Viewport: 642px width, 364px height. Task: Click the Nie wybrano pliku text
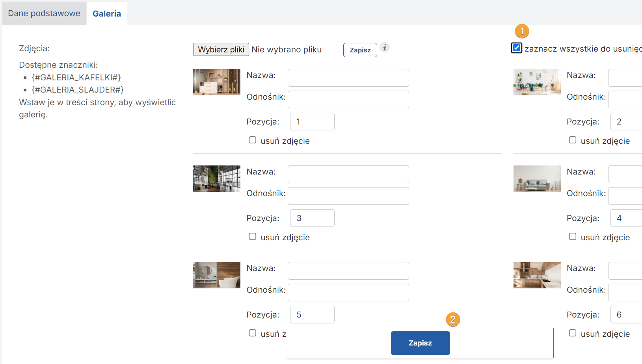(x=287, y=50)
